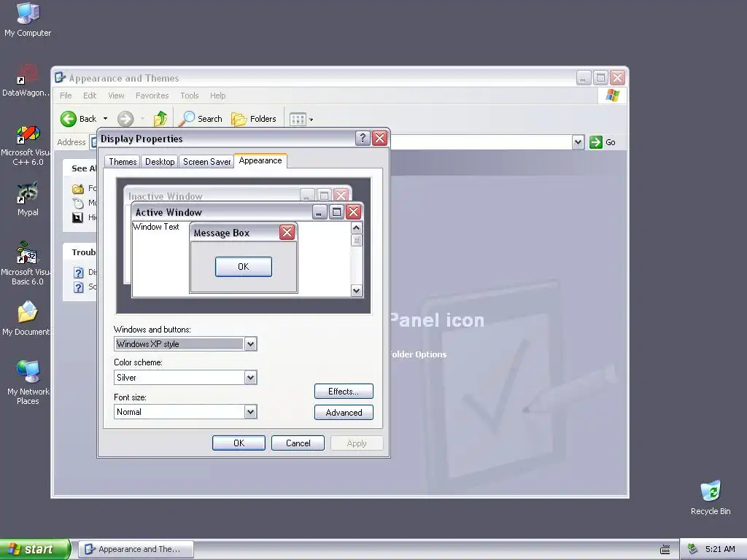The height and width of the screenshot is (560, 747).
Task: Open My Network Places icon
Action: pyautogui.click(x=28, y=382)
